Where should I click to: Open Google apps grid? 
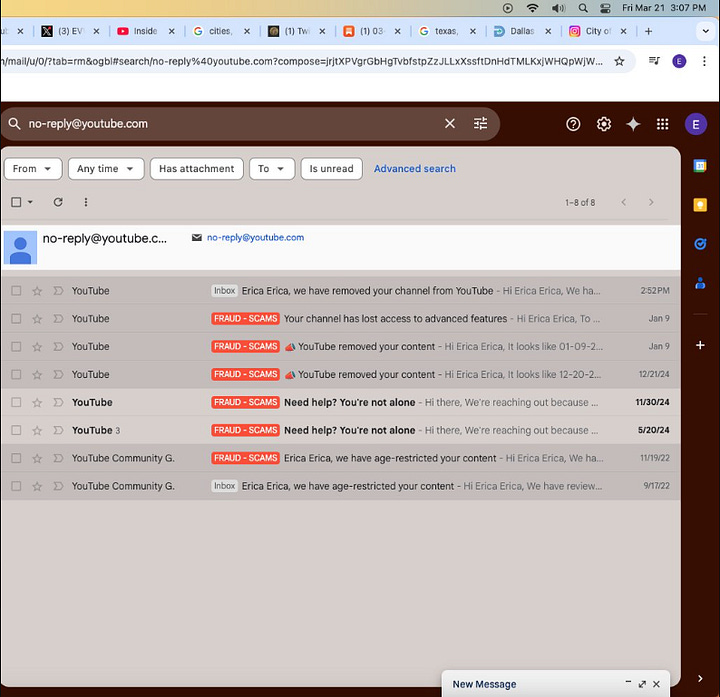point(662,124)
